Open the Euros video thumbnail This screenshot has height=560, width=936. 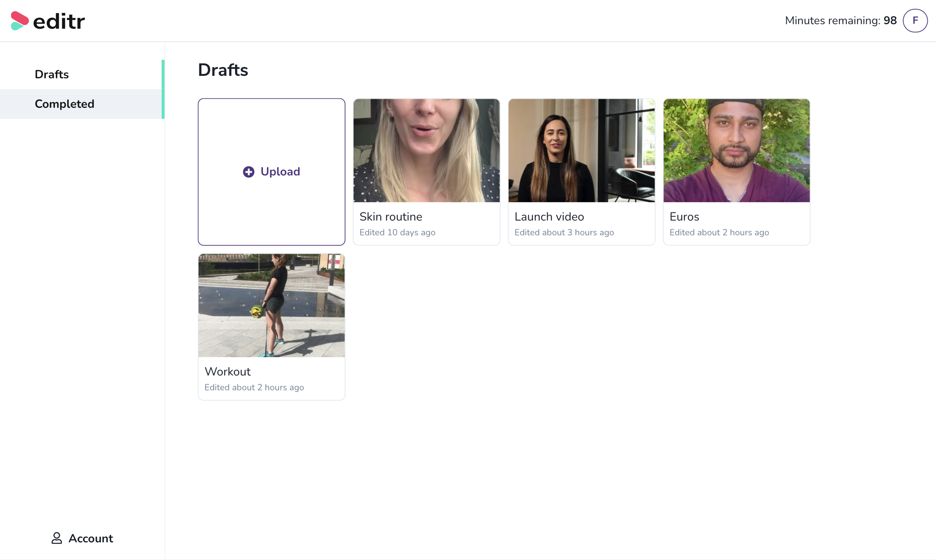coord(737,150)
